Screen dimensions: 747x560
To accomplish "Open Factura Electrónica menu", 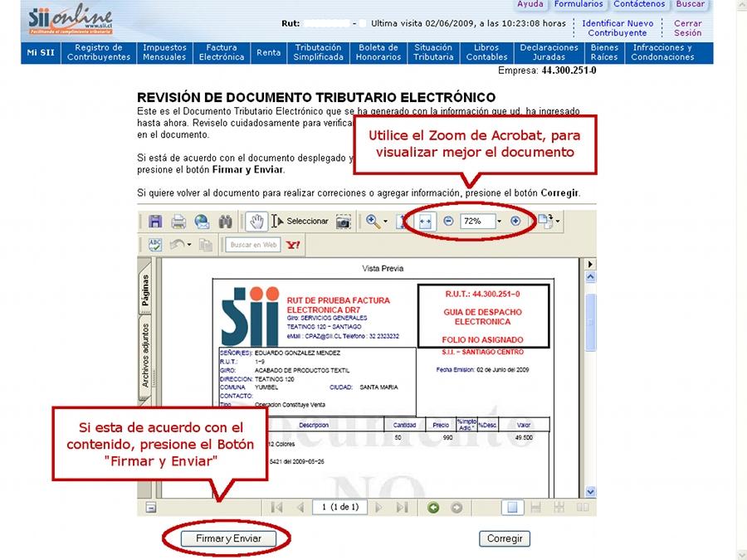I will click(222, 52).
